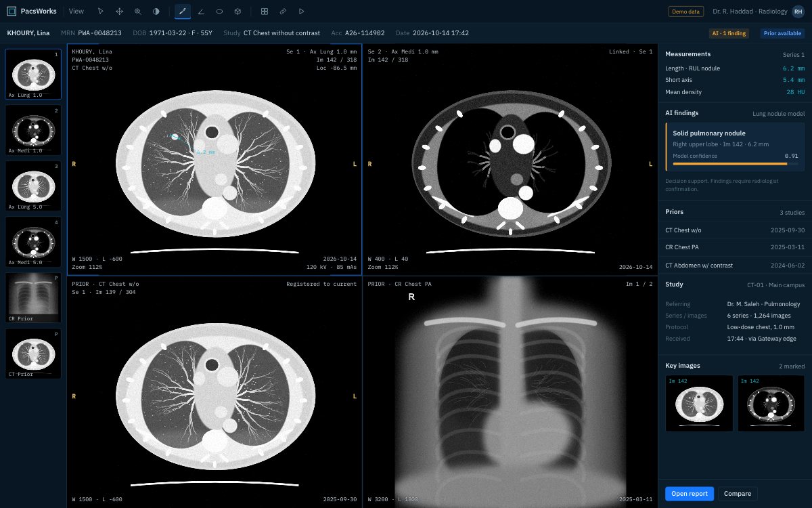Select the zoom magnifier tool

137,12
